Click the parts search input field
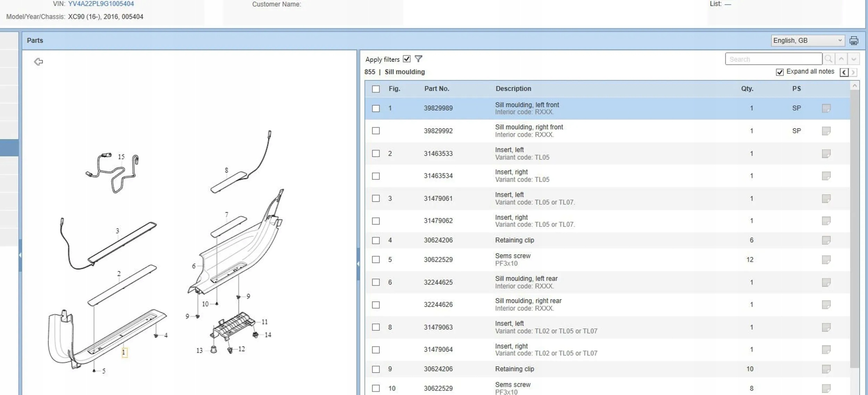868x395 pixels. tap(773, 59)
